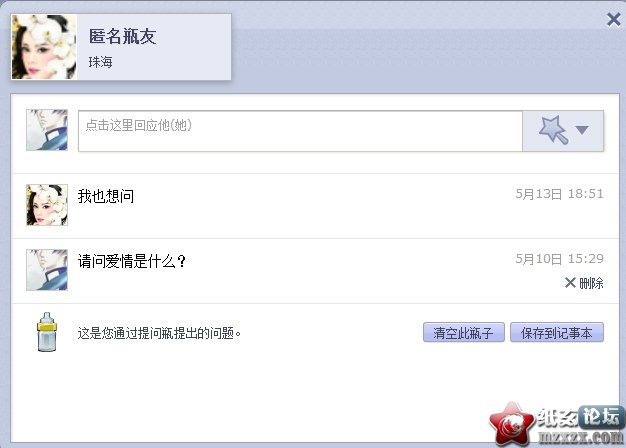Select the 请问爱情是什么? message text

coord(132,262)
